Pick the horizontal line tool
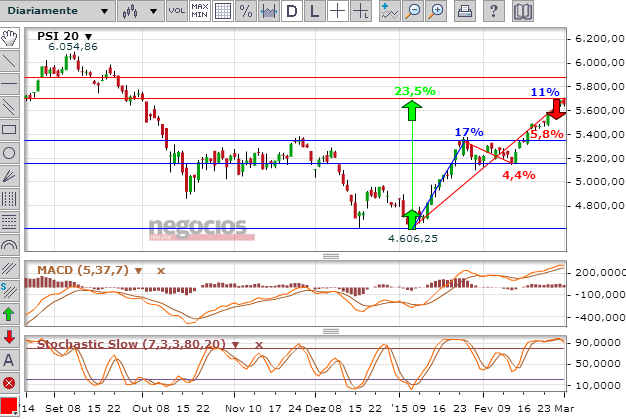The image size is (626, 419). (10, 83)
